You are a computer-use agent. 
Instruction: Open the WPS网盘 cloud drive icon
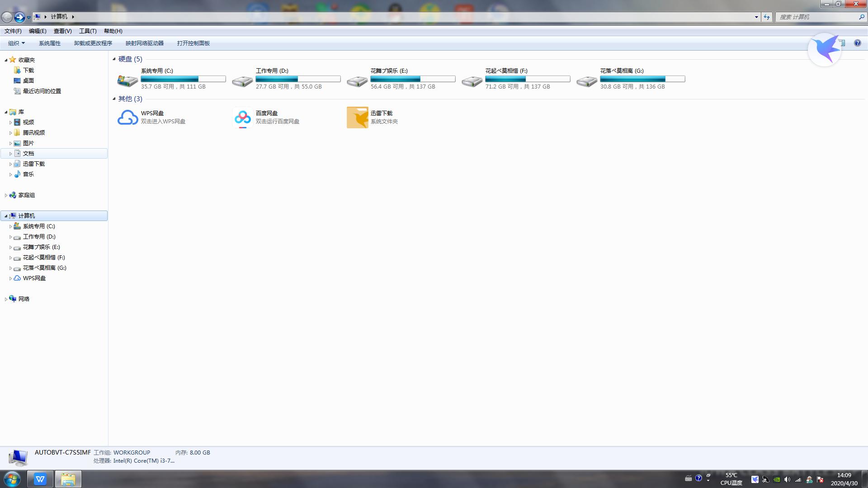tap(127, 117)
